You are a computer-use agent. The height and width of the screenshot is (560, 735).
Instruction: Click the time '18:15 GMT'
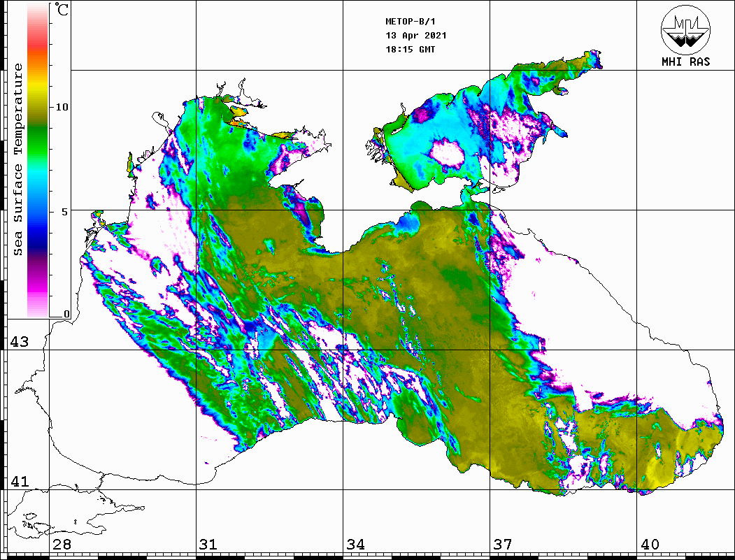coord(410,49)
